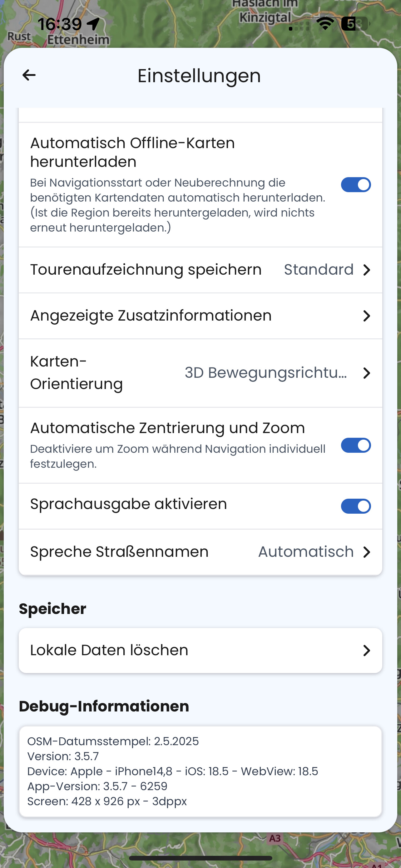
Task: Click chevron next to Angezeigte Zusatzinformationen
Action: 367,316
